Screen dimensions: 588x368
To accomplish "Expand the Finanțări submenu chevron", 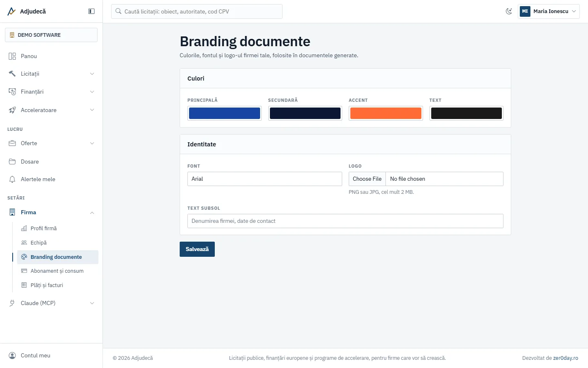I will pyautogui.click(x=92, y=92).
